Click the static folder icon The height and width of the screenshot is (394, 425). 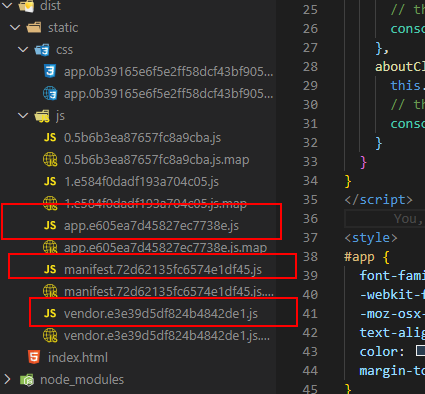[x=34, y=27]
